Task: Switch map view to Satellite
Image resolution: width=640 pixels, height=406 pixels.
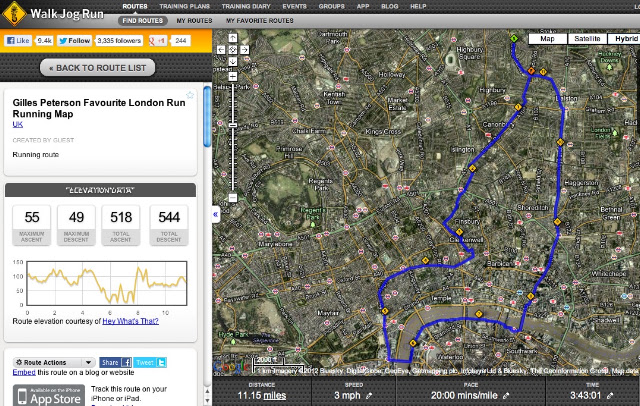Action: pyautogui.click(x=587, y=39)
